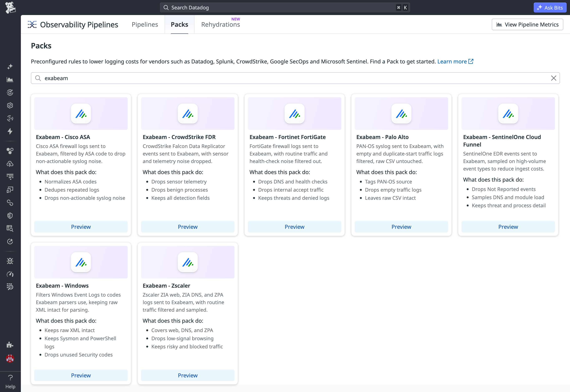570x392 pixels.
Task: Click the Exabeam - Palo Alto card title
Action: click(x=382, y=137)
